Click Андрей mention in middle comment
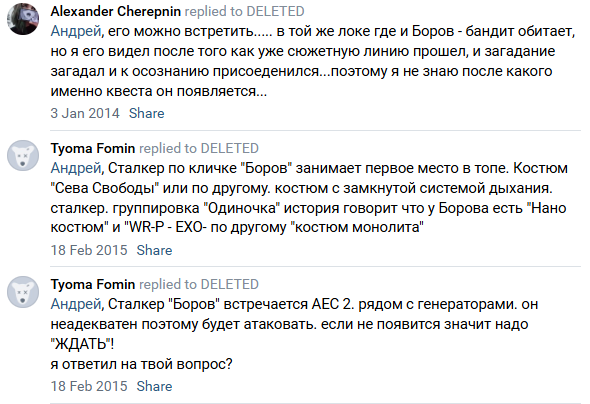 click(x=76, y=168)
